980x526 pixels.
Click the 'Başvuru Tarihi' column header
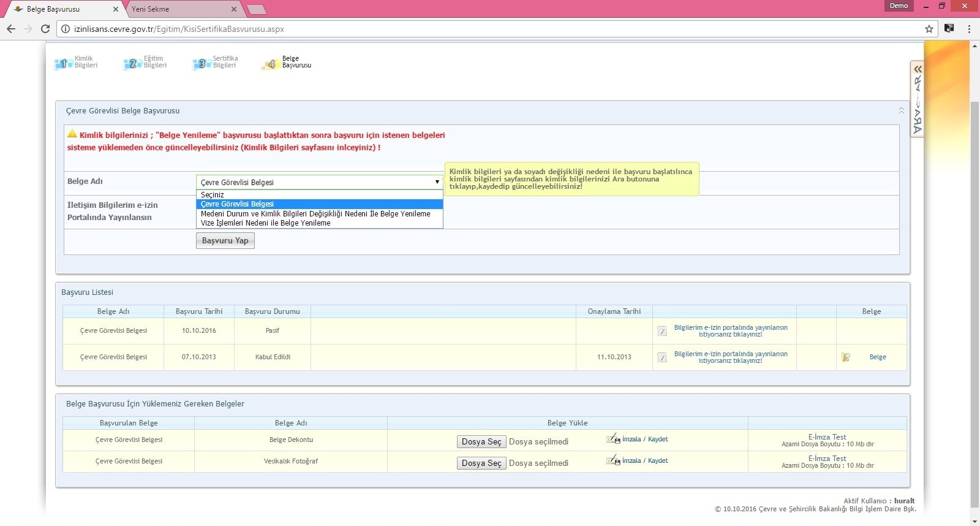click(x=199, y=311)
